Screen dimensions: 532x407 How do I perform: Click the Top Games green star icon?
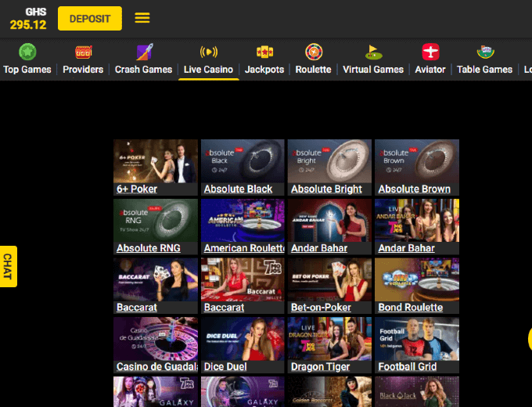27,52
